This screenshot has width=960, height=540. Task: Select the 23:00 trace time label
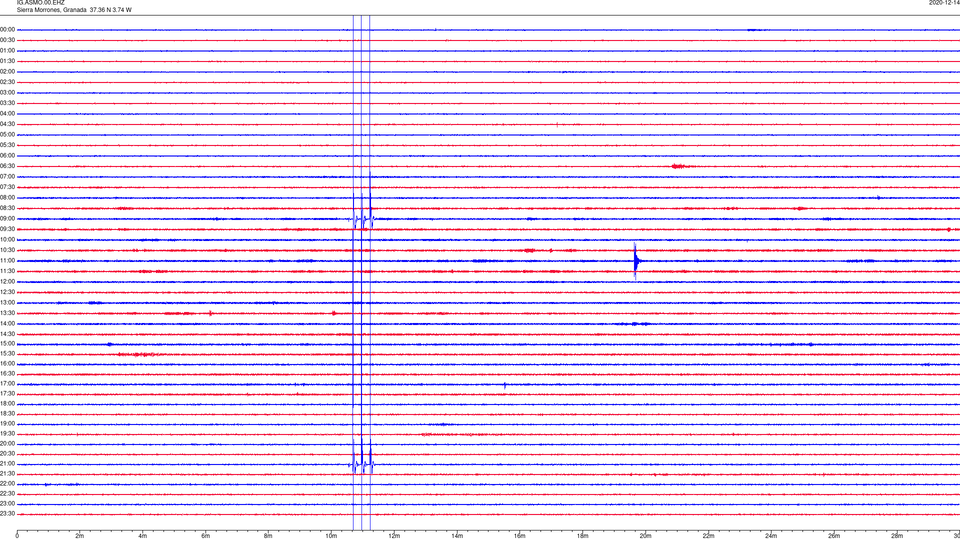[8, 504]
